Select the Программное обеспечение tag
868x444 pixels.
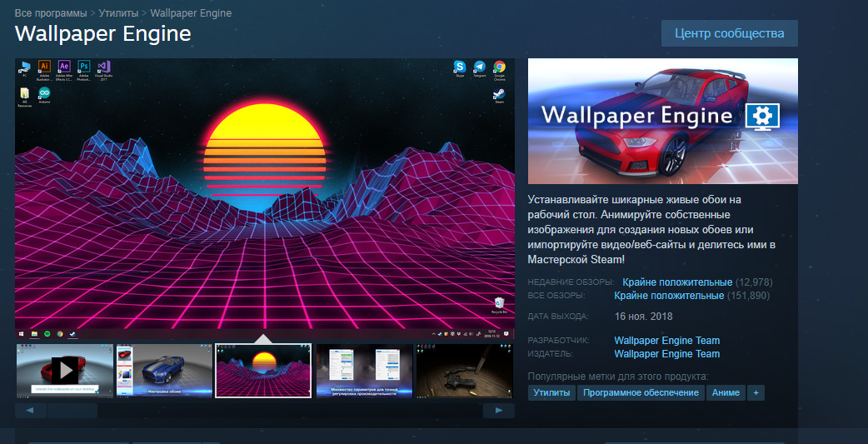[x=641, y=392]
